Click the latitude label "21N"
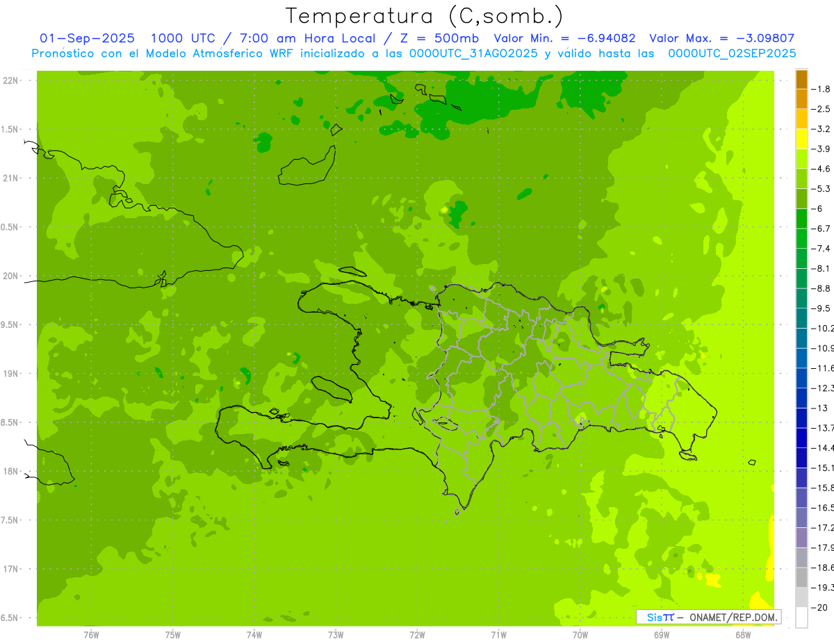Viewport: 834px width, 644px height. click(x=11, y=178)
